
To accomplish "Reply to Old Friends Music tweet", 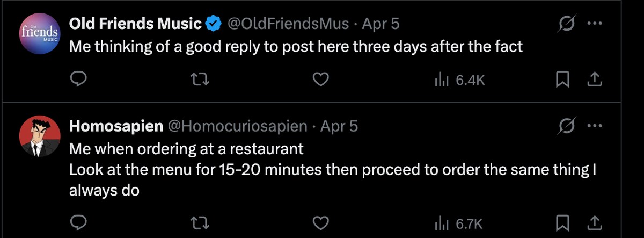I will click(79, 80).
